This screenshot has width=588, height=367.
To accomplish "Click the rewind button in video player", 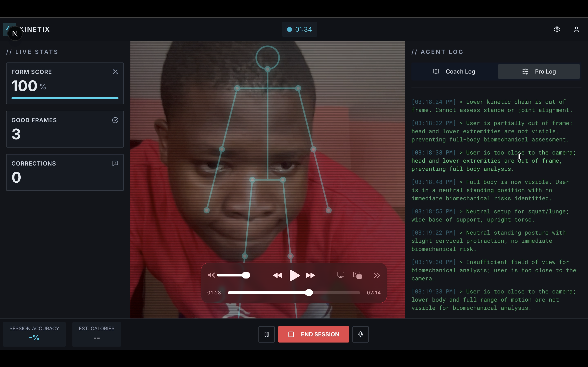I will (x=277, y=275).
